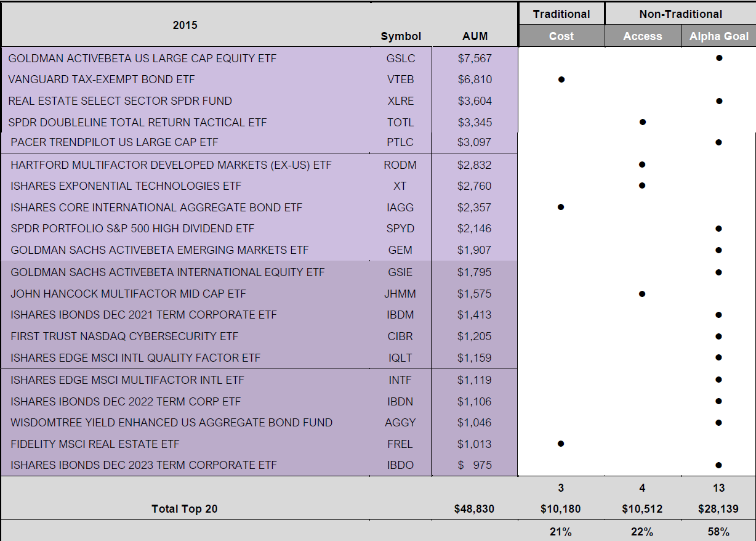756x541 pixels.
Task: Click the Access column header
Action: click(643, 36)
